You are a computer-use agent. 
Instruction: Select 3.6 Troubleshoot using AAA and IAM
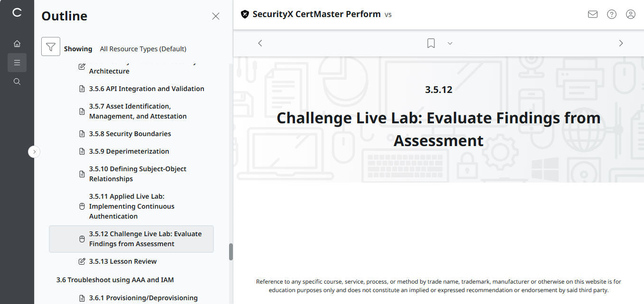(115, 280)
